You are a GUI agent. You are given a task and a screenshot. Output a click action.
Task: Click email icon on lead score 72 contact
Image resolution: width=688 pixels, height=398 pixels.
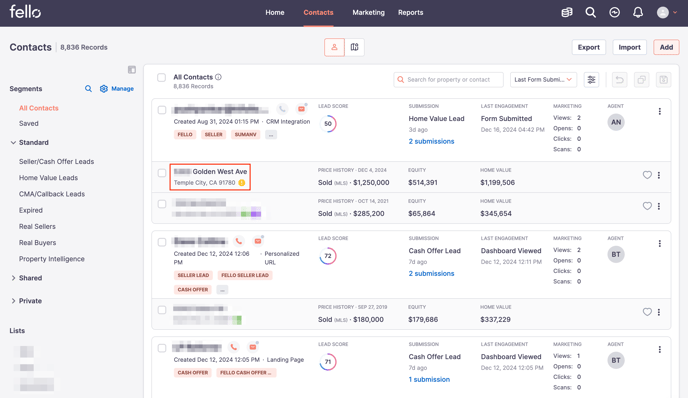[258, 241]
